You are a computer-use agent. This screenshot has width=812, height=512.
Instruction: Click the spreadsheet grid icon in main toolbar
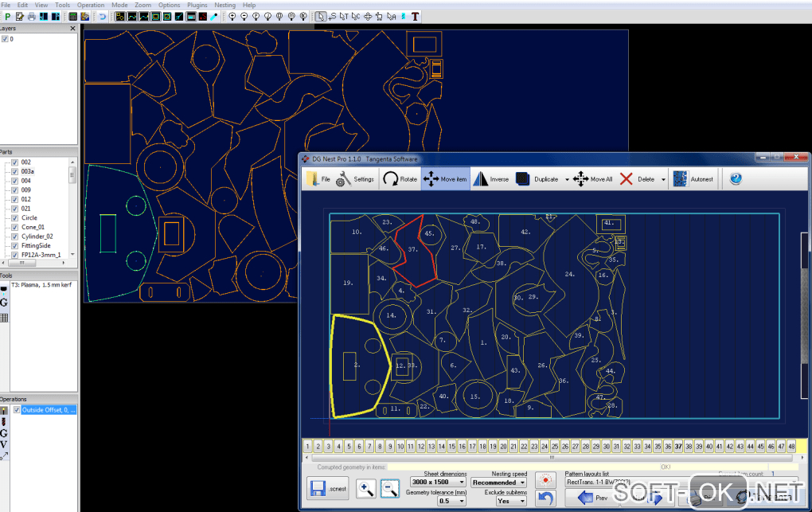point(73,17)
